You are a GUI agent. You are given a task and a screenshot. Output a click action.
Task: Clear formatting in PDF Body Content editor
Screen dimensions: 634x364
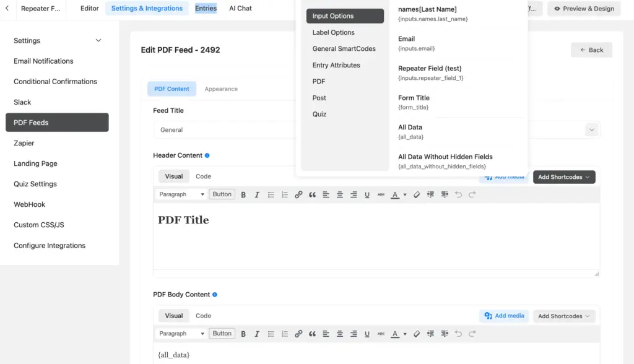(417, 334)
